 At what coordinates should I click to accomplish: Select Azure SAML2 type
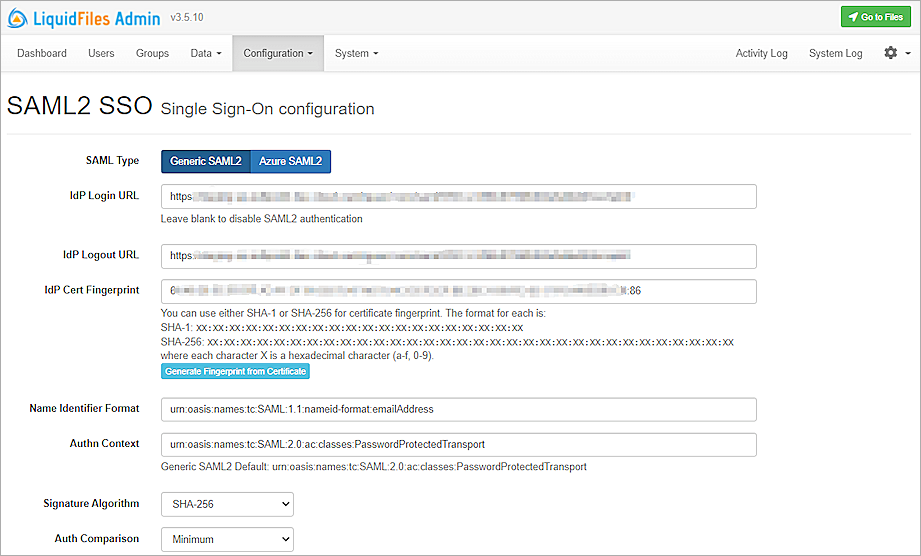click(291, 161)
